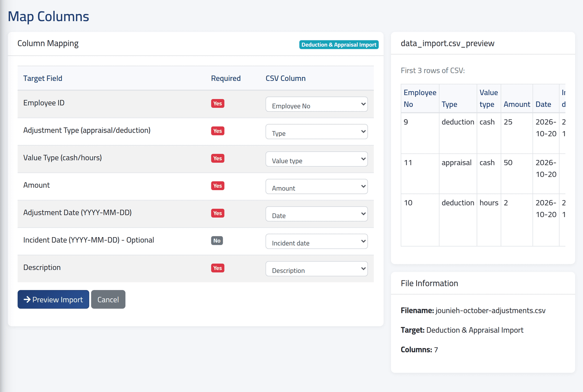Click the Map Columns page heading
Screen dimensions: 583x392
pos(48,16)
